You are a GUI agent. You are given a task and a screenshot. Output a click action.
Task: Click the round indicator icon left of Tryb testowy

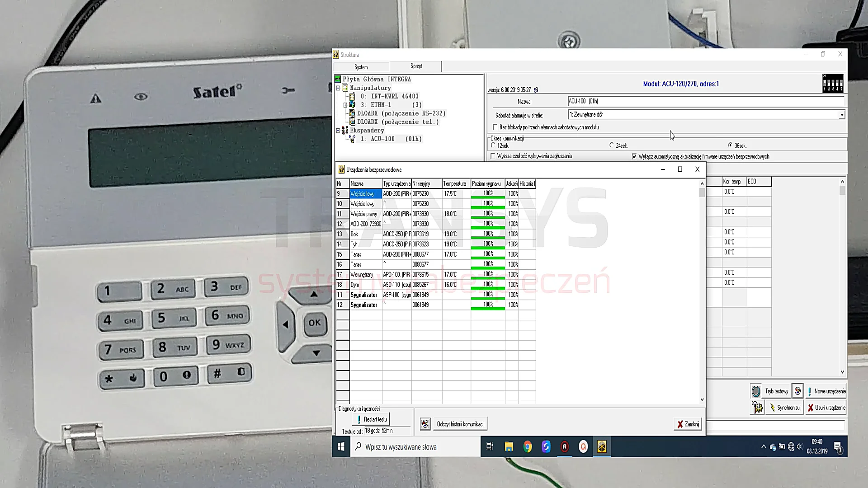pyautogui.click(x=756, y=391)
